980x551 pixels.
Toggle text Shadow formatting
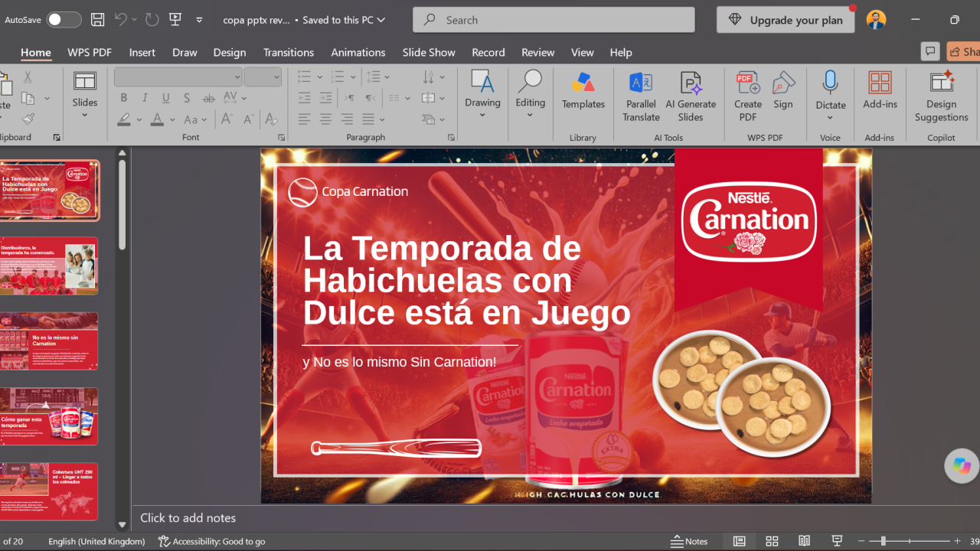point(187,98)
